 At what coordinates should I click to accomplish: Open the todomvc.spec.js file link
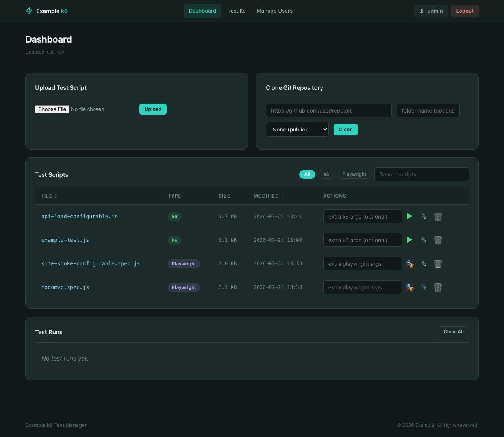pyautogui.click(x=65, y=287)
